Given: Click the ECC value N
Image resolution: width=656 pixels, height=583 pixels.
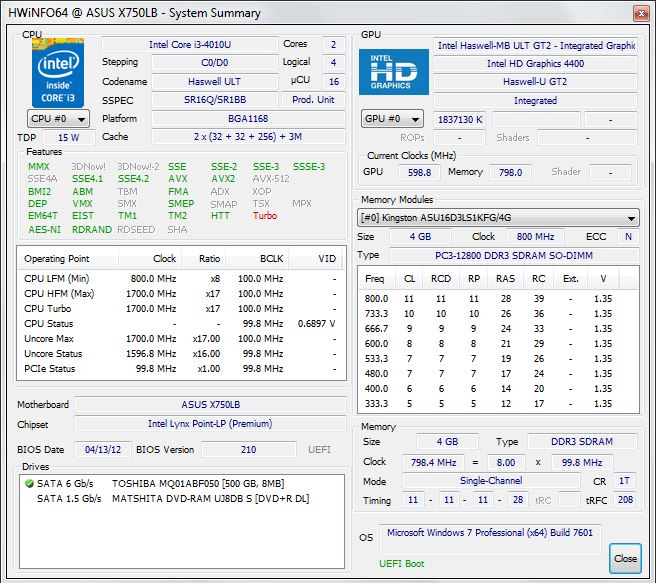Looking at the screenshot, I should [x=628, y=236].
